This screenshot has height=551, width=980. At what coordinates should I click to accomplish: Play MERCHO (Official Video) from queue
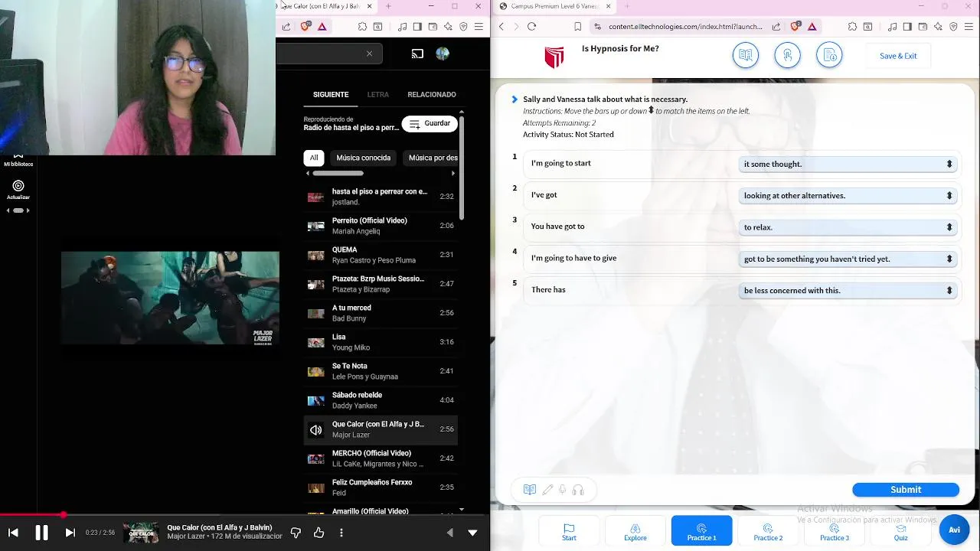pos(381,458)
